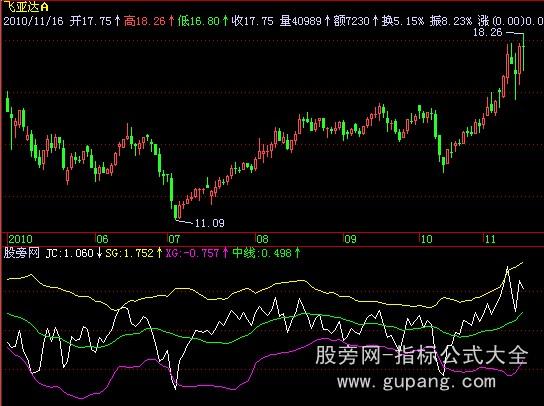
Task: Click the purple XG:-0.757 indicator label
Action: click(193, 253)
